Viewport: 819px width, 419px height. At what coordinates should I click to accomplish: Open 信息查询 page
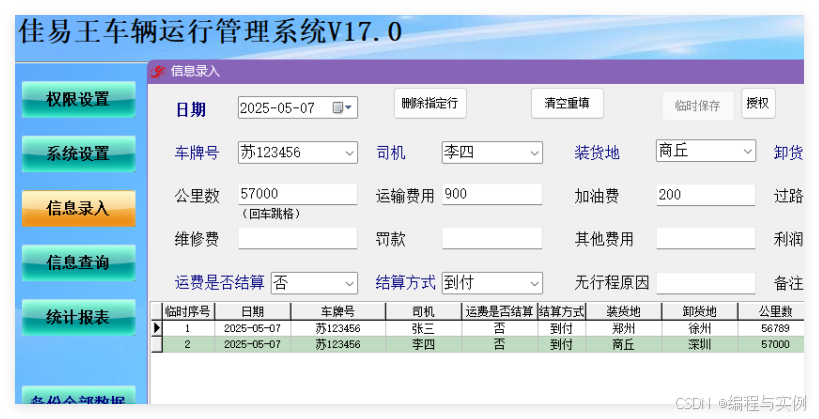[78, 262]
